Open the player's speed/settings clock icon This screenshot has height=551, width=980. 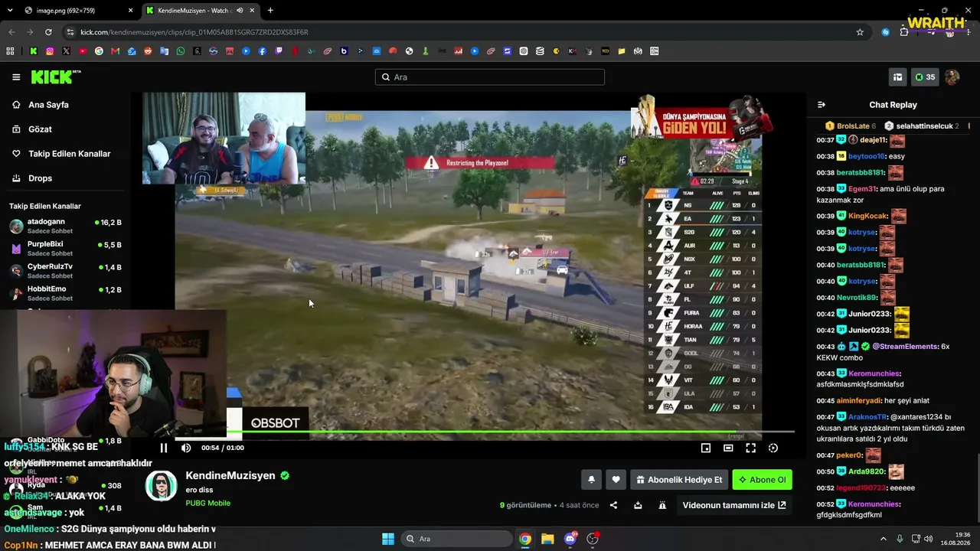[773, 448]
